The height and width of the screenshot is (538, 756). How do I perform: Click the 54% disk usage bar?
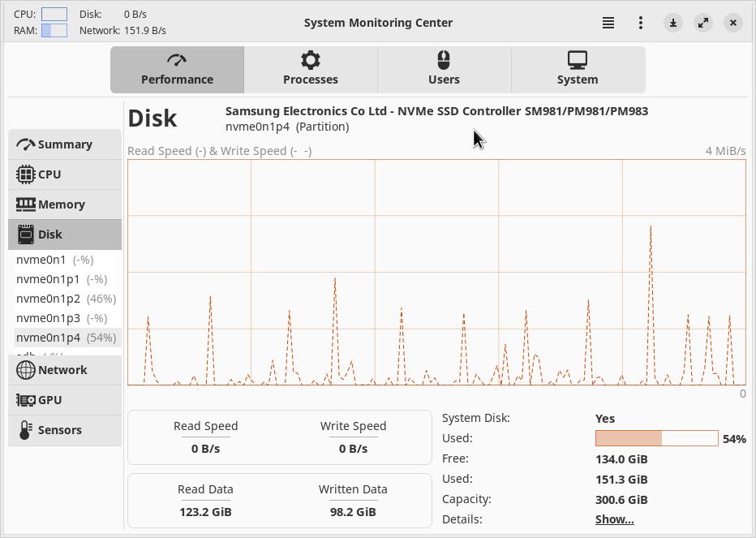coord(656,438)
